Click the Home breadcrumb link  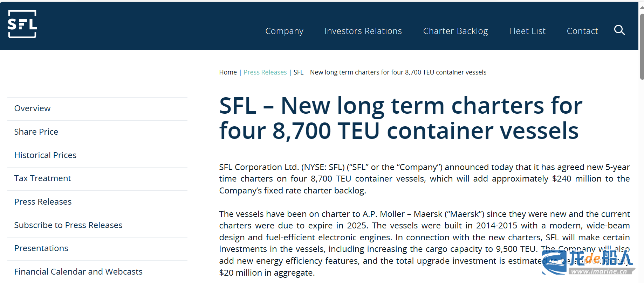pyautogui.click(x=228, y=72)
